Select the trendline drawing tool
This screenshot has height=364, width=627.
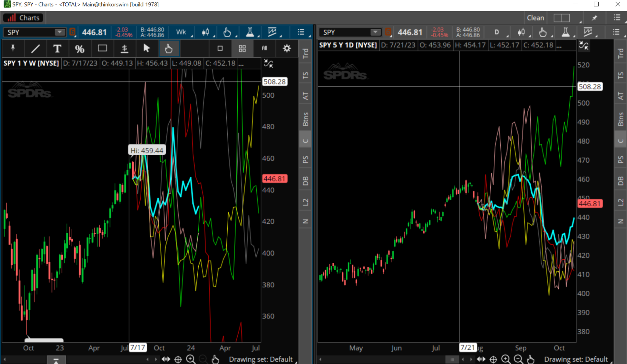click(35, 49)
